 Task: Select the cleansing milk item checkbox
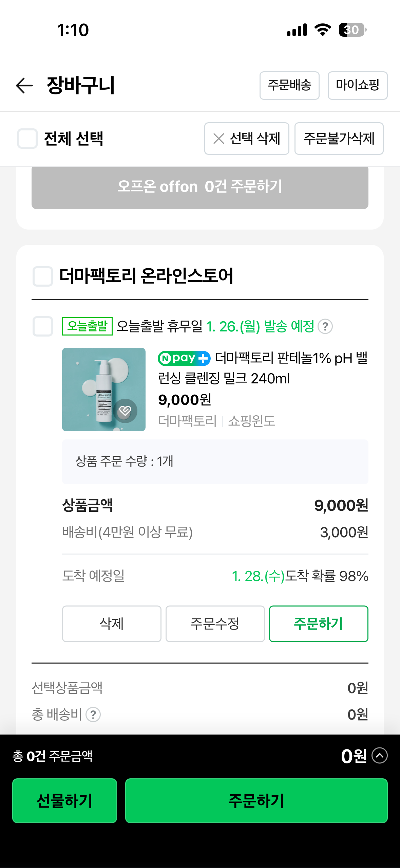coord(43,326)
